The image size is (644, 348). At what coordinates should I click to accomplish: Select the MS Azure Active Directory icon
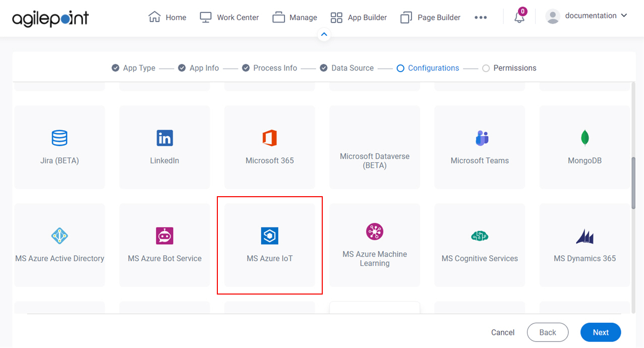(x=60, y=236)
